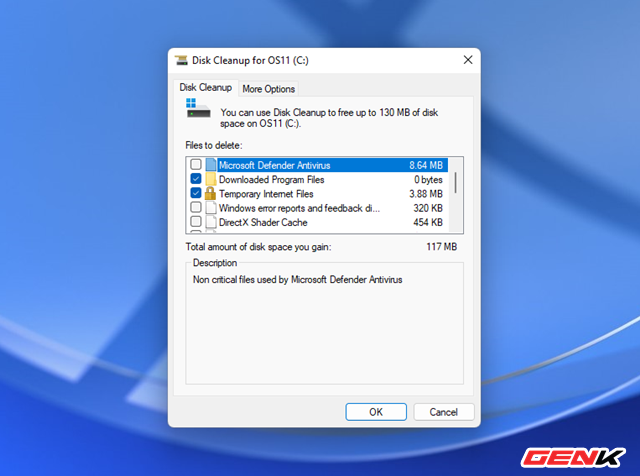640x476 pixels.
Task: Click the Temporary Internet Files lock icon
Action: click(x=210, y=194)
